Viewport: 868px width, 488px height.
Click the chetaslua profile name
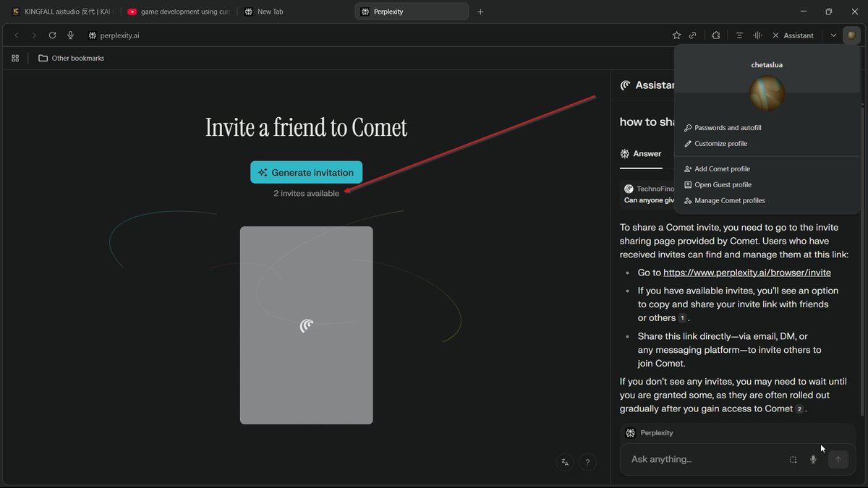(x=767, y=65)
